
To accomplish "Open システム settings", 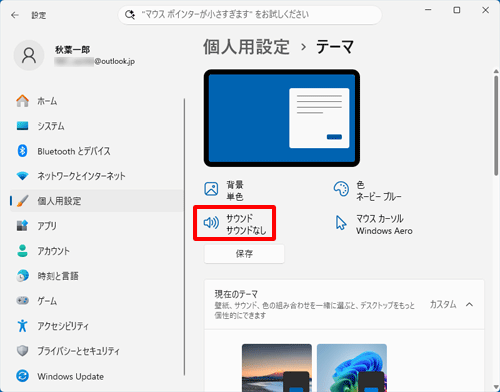I will [x=97, y=126].
